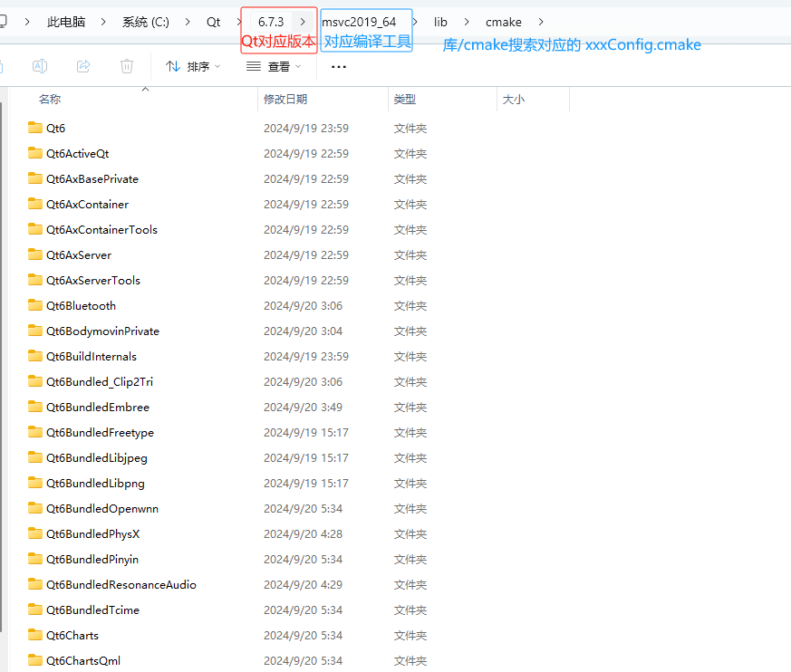Image resolution: width=791 pixels, height=672 pixels.
Task: Open the three-dots more options menu
Action: (x=339, y=66)
